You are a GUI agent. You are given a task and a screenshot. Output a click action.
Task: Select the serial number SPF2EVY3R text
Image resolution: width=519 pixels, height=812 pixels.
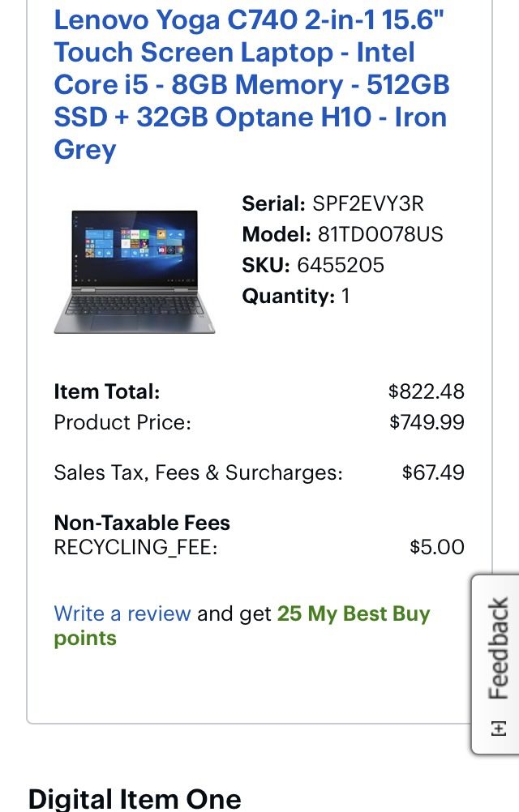(367, 203)
